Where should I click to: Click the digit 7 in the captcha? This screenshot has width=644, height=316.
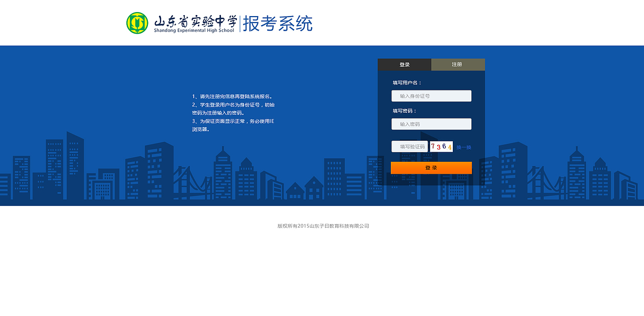(432, 146)
